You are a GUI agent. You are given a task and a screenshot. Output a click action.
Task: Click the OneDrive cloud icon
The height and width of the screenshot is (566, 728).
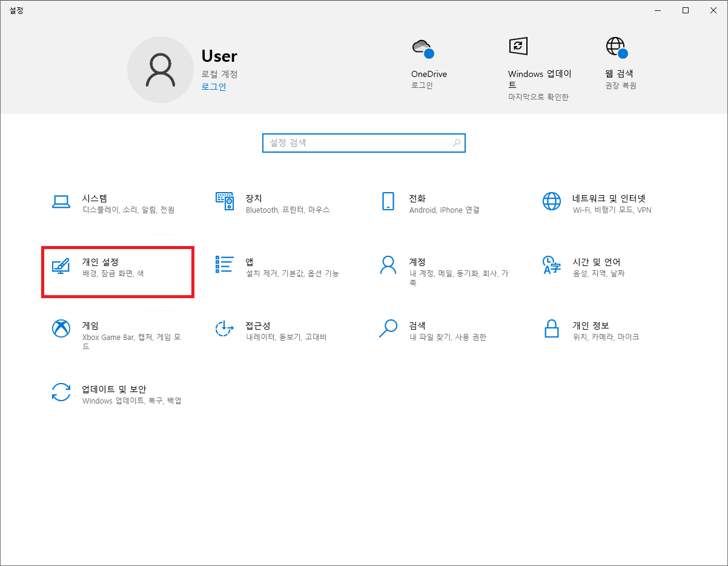pyautogui.click(x=422, y=48)
